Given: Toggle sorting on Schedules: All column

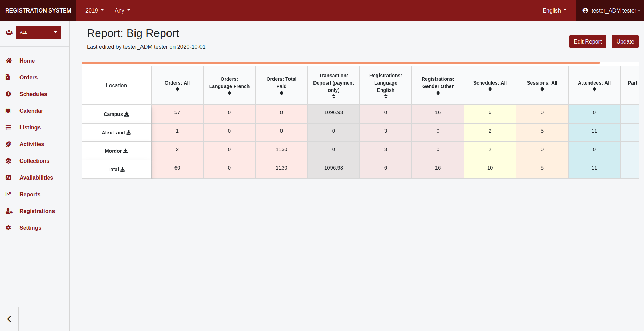Looking at the screenshot, I should coord(490,89).
